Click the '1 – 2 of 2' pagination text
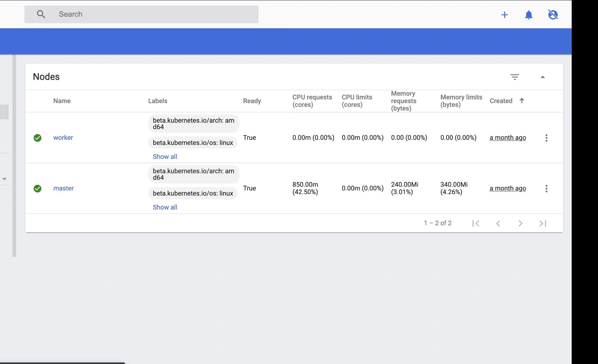This screenshot has width=598, height=364. 438,223
